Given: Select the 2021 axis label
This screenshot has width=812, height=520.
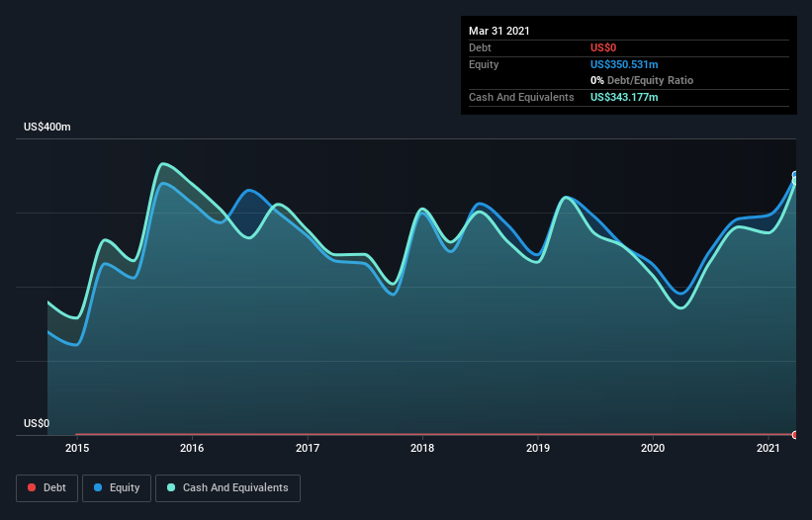Looking at the screenshot, I should point(767,448).
